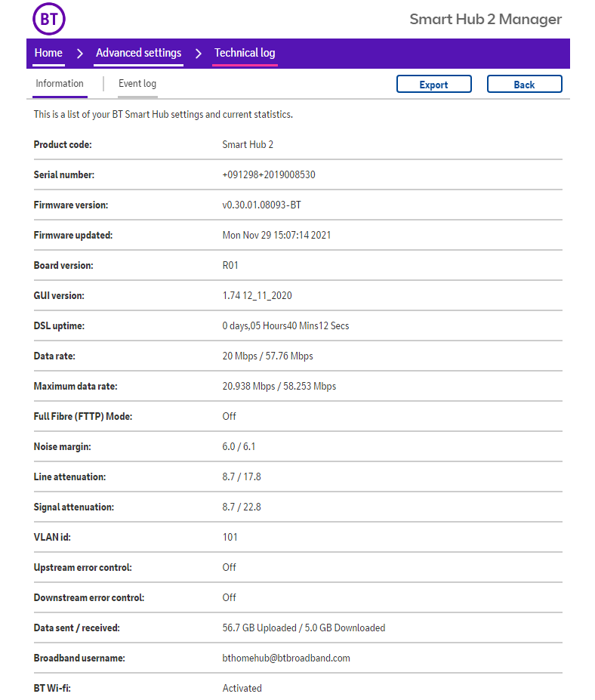Click the Upstream error control label
This screenshot has width=595, height=700.
83,567
